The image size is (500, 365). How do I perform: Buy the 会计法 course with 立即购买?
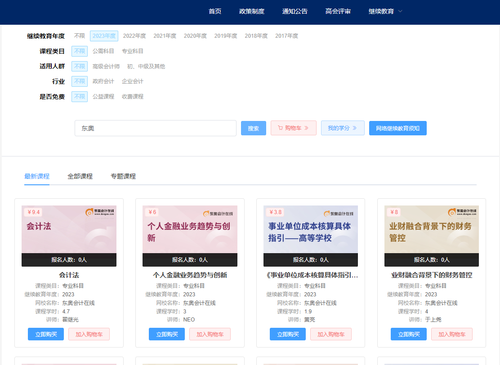46,334
